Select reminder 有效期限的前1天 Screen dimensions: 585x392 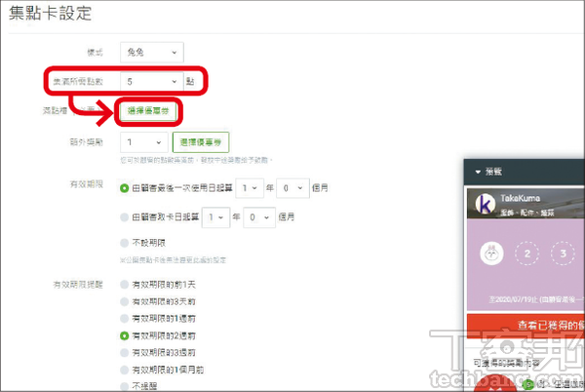(x=124, y=285)
